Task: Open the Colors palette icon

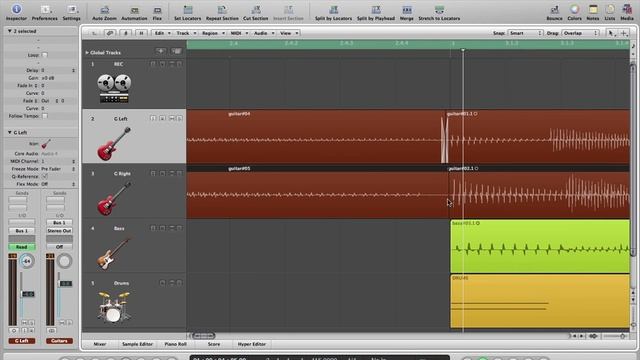Action: [574, 9]
